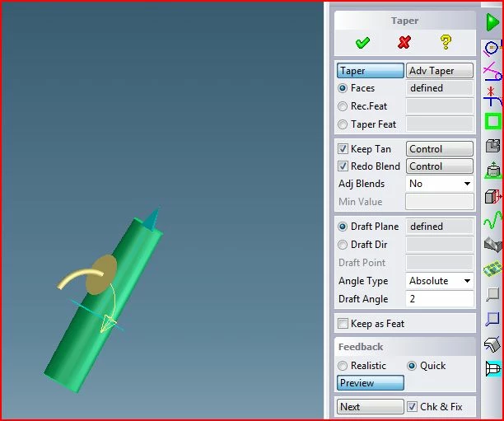Toggle the Keep Tan checkbox

coord(343,149)
